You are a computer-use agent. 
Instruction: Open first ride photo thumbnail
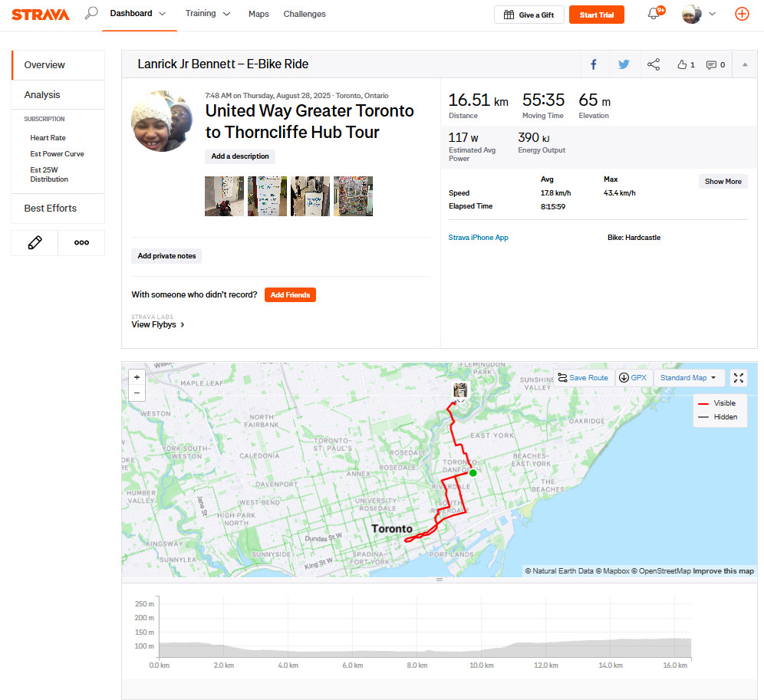(x=224, y=196)
